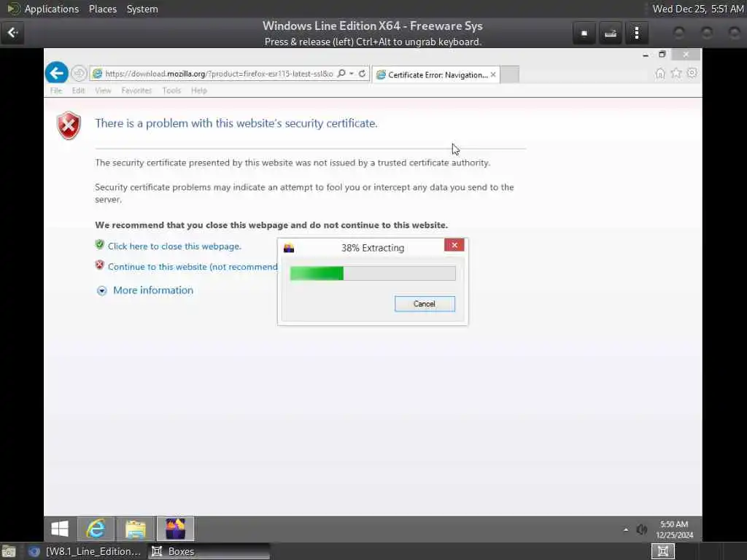747x560 pixels.
Task: Click the show desktop icon in the bottom panel
Action: [9, 551]
